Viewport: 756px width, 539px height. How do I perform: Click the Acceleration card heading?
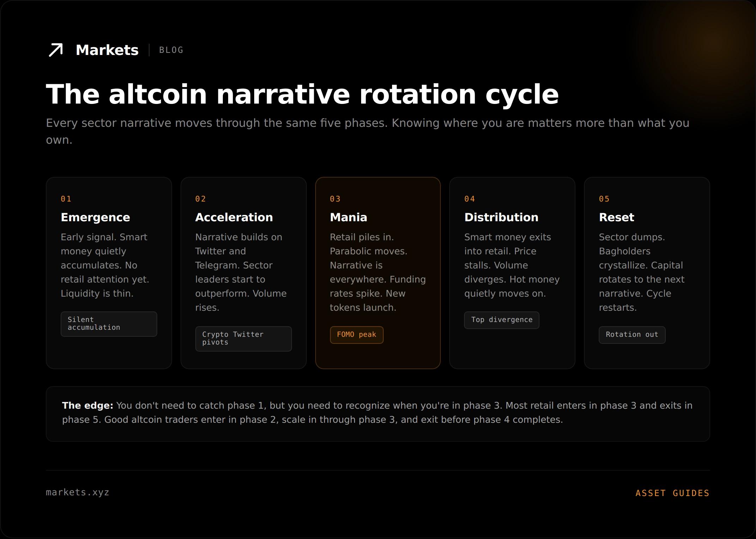click(234, 217)
